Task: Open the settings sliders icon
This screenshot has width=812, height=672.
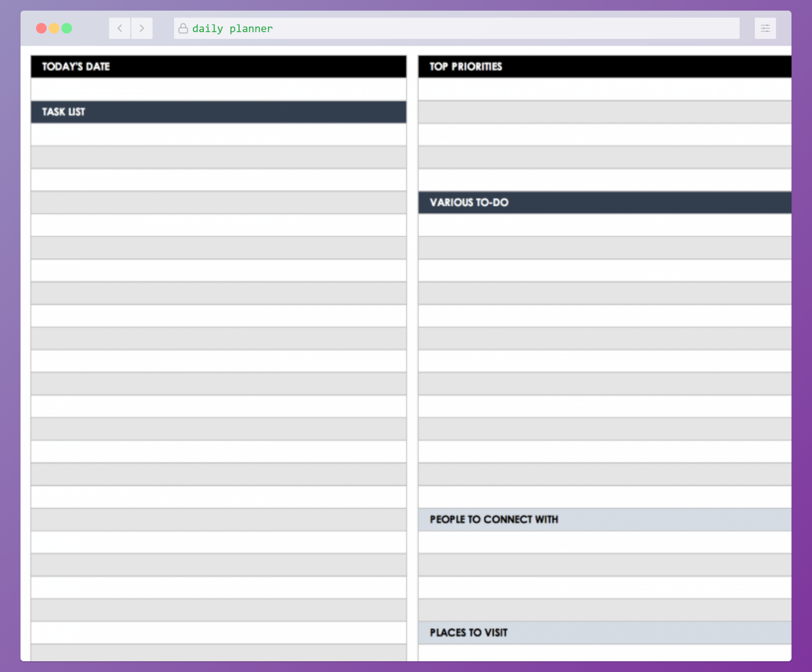Action: [x=765, y=28]
